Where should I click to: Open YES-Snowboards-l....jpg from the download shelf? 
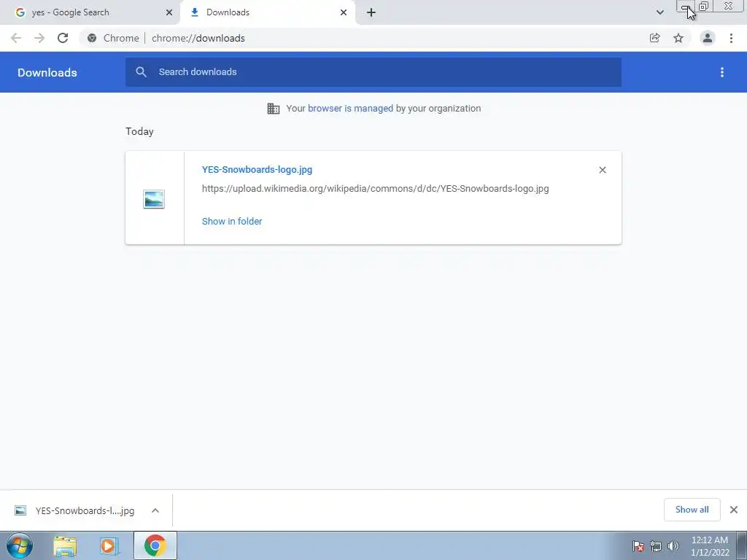point(85,510)
